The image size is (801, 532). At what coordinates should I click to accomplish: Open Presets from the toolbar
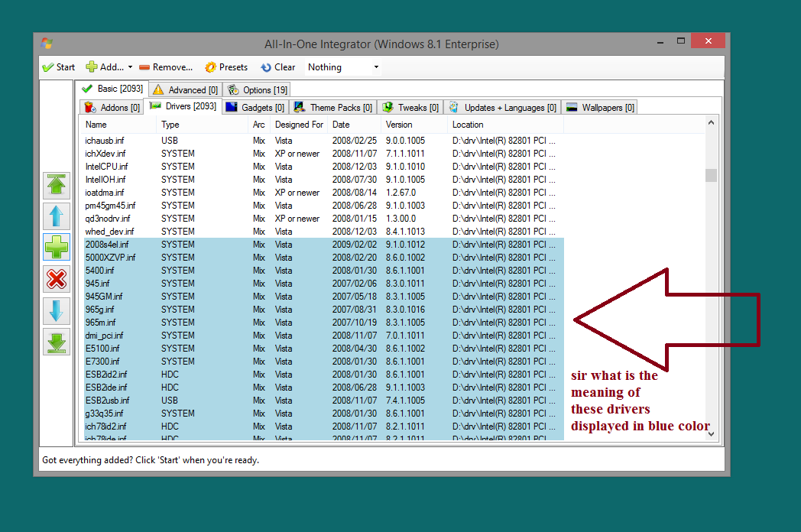[x=226, y=67]
